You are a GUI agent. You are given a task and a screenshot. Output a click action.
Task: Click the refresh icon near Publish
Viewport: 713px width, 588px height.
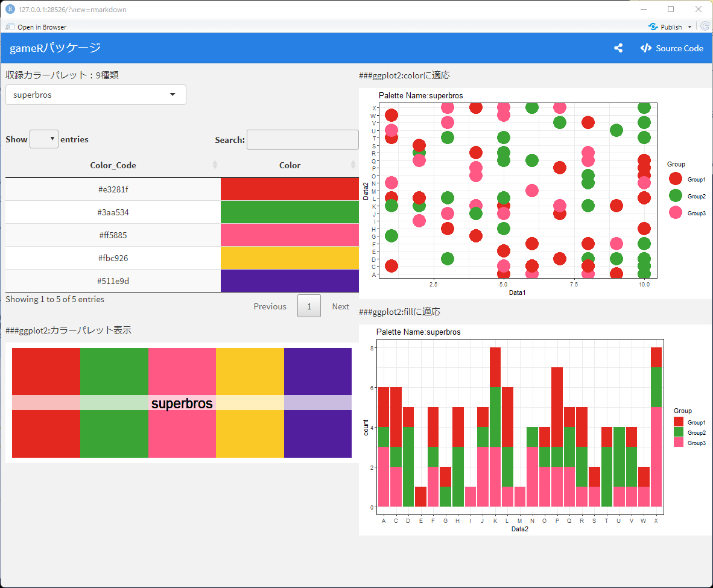(705, 27)
